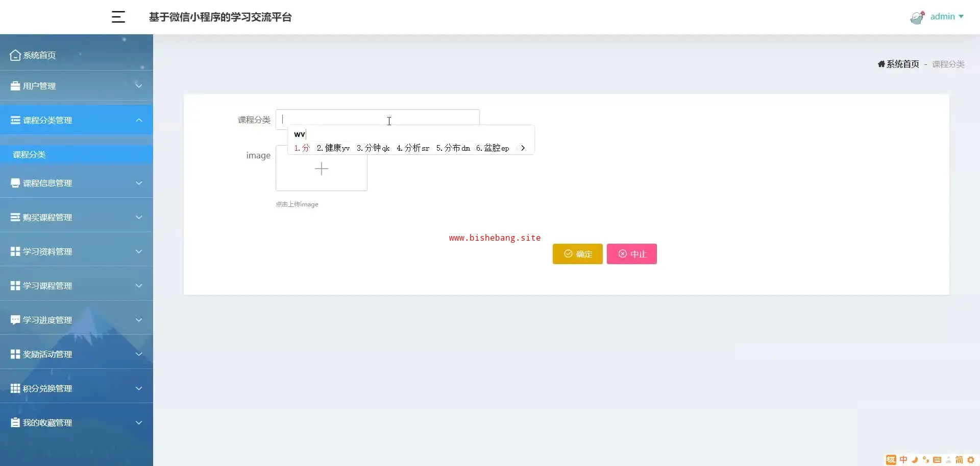
Task: Click the 购买课程管理 icon
Action: (x=15, y=217)
